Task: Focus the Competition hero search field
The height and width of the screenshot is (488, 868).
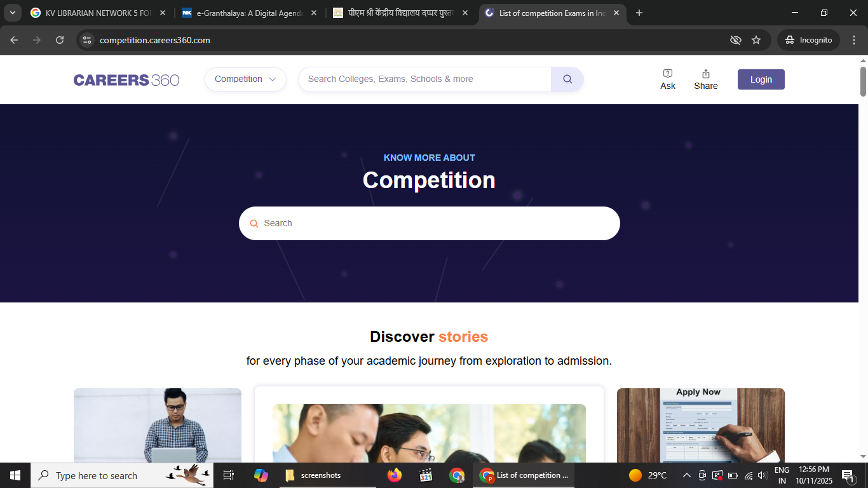Action: coord(430,223)
